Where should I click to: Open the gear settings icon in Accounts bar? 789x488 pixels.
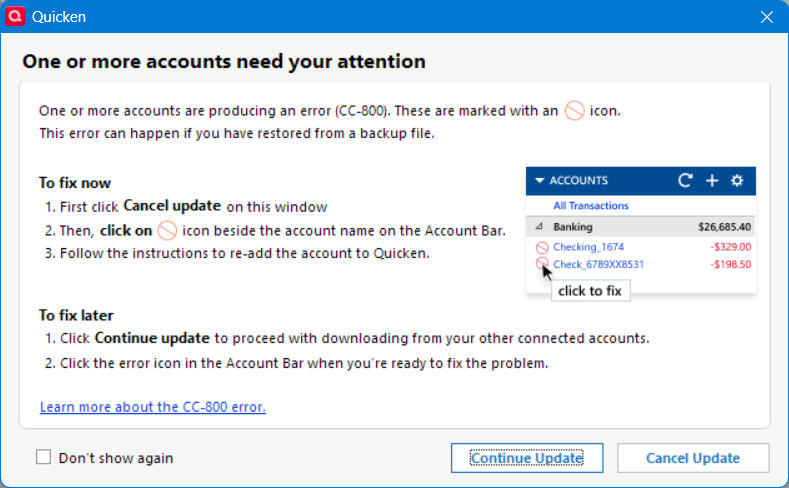pyautogui.click(x=737, y=181)
